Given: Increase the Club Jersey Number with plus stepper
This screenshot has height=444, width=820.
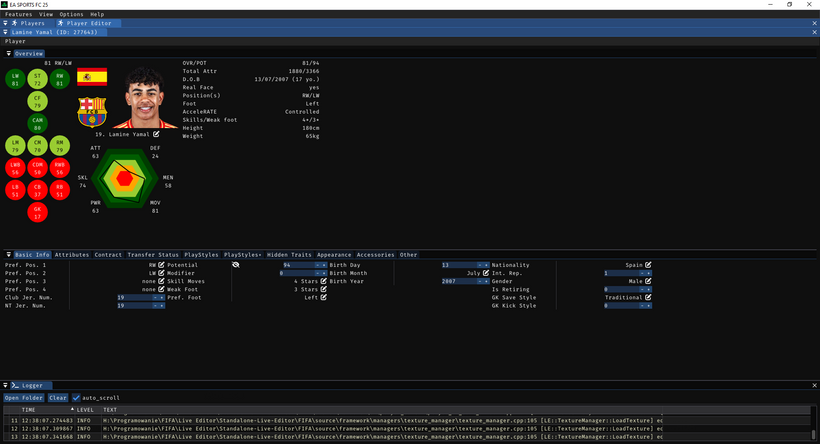Looking at the screenshot, I should 161,297.
